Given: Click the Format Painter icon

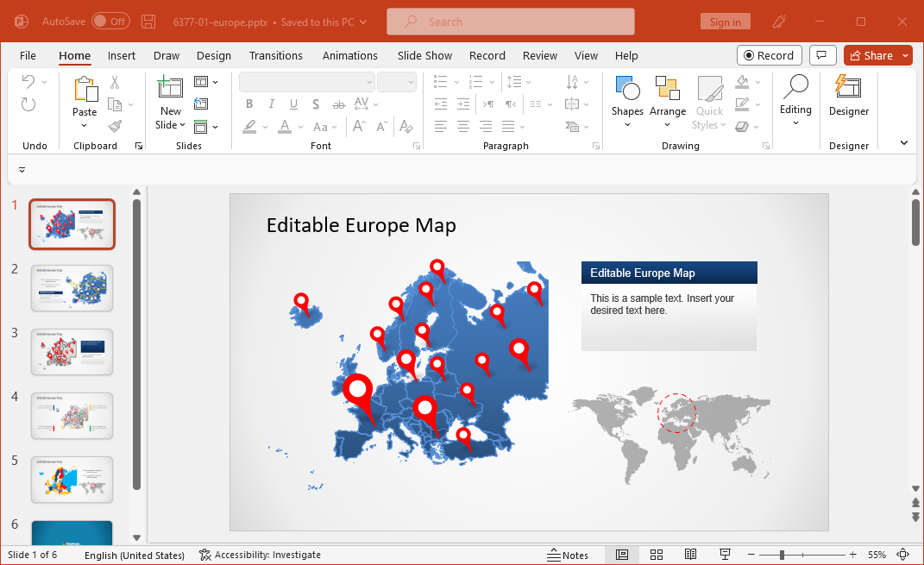Looking at the screenshot, I should 115,126.
